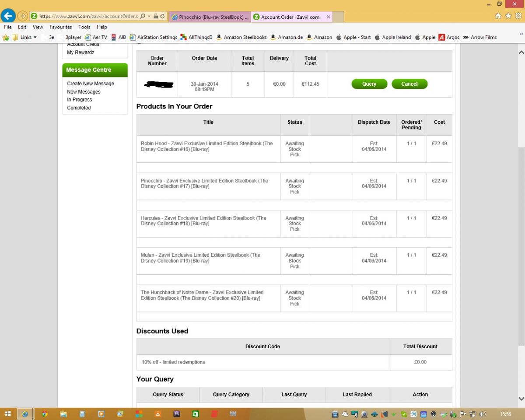This screenshot has height=420, width=525.
Task: Click The Hunchback of Notre Dame title
Action: tap(202, 295)
